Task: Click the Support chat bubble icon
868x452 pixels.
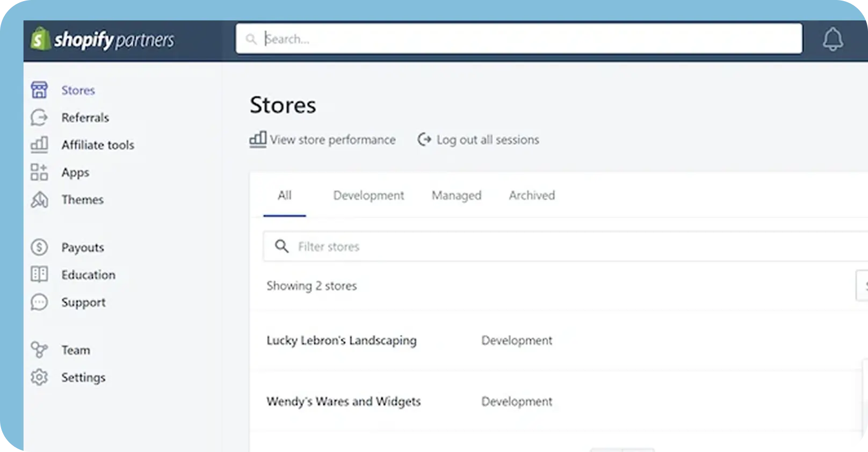Action: click(39, 302)
